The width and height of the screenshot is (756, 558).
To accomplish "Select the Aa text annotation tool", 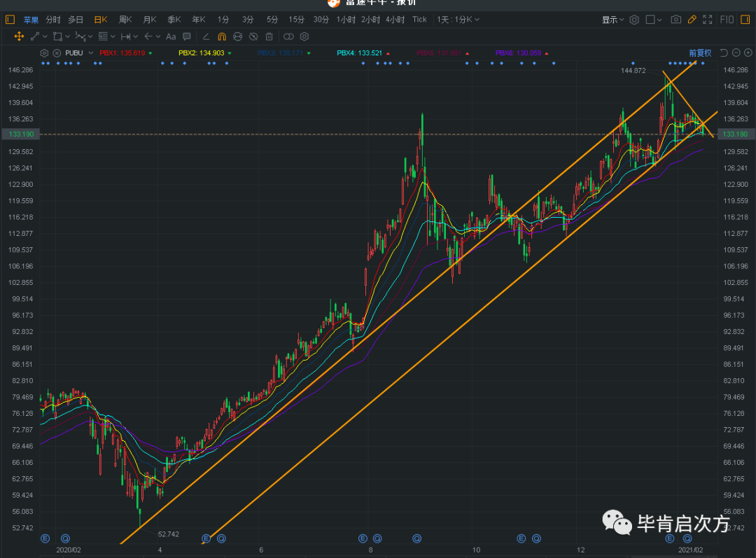I will [x=171, y=36].
